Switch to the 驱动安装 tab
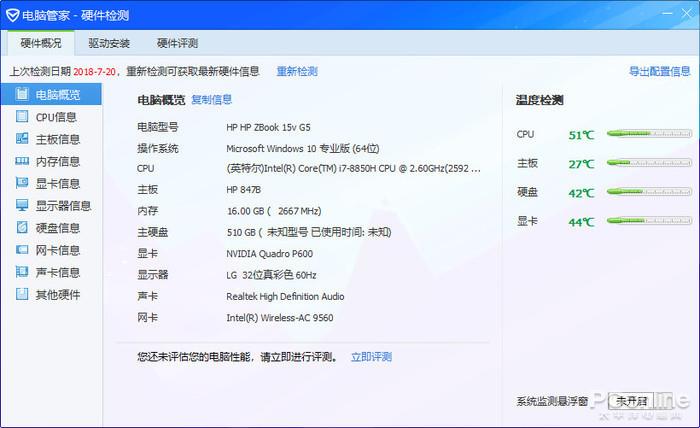The height and width of the screenshot is (428, 700). click(x=109, y=43)
